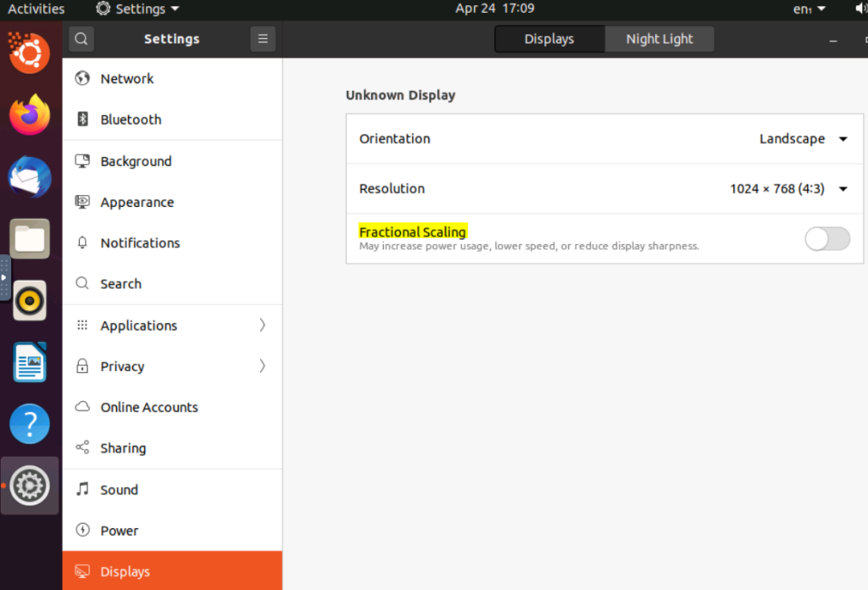Open the hamburger menu in Settings header
The height and width of the screenshot is (590, 868).
[x=263, y=39]
